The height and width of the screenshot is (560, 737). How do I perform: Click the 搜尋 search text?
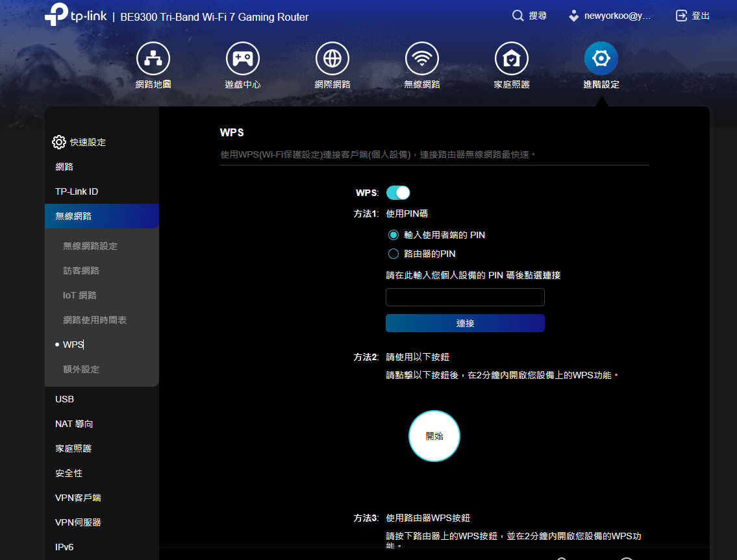[538, 16]
